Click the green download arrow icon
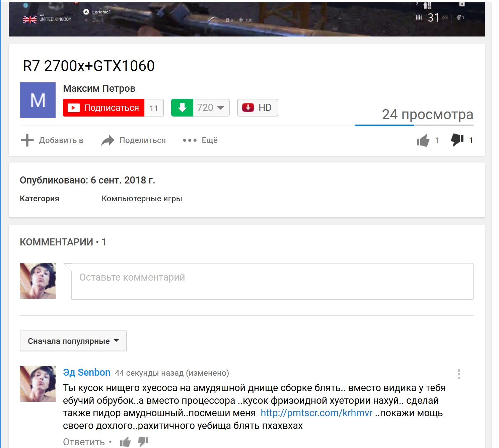The image size is (499, 448). click(x=182, y=108)
